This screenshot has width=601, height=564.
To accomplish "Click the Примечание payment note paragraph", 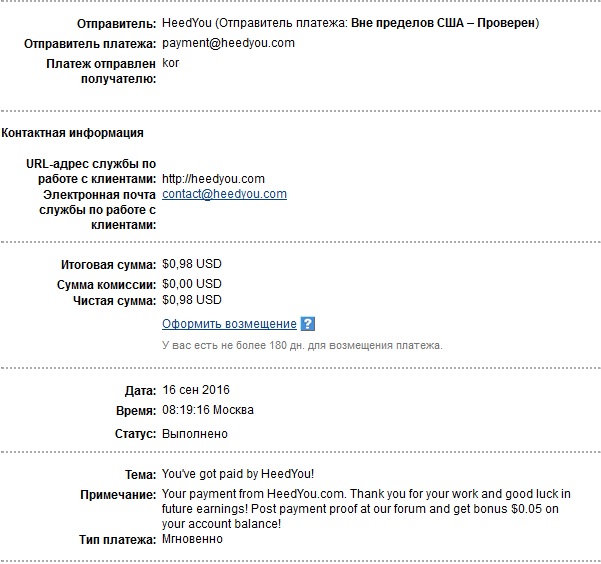I will [x=366, y=509].
